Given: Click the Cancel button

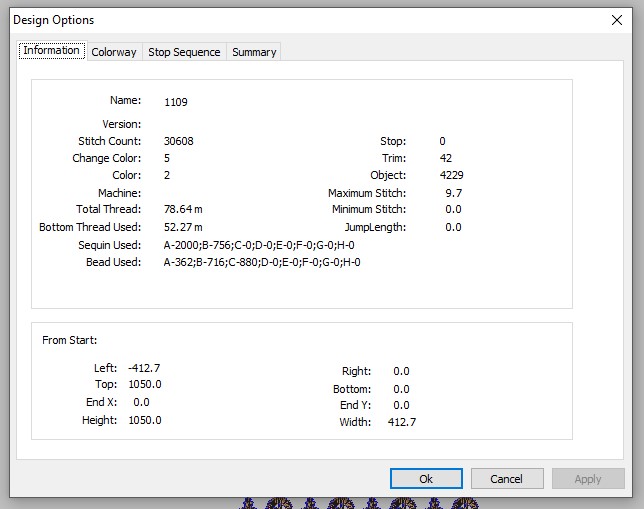Looking at the screenshot, I should coord(507,479).
